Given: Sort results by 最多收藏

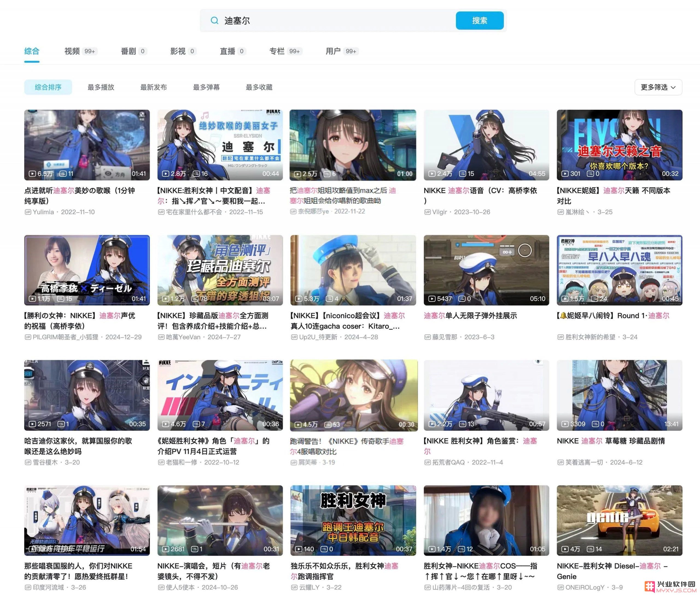Looking at the screenshot, I should pos(259,87).
